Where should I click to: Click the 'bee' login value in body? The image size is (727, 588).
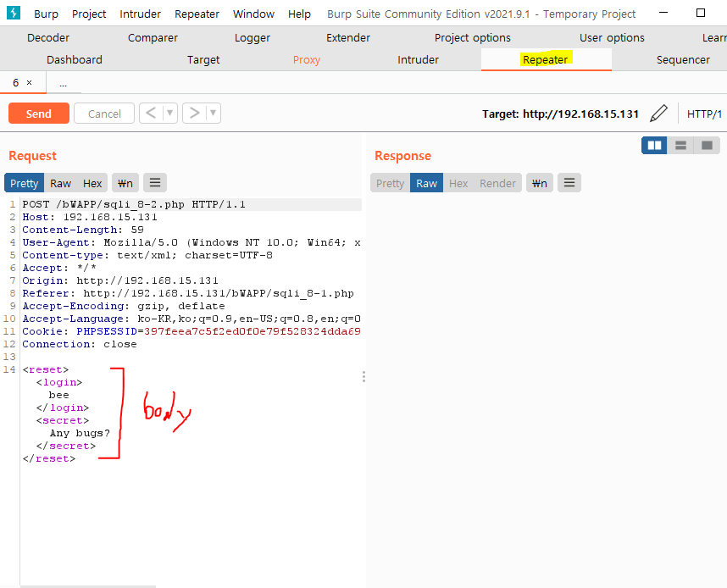(x=58, y=395)
